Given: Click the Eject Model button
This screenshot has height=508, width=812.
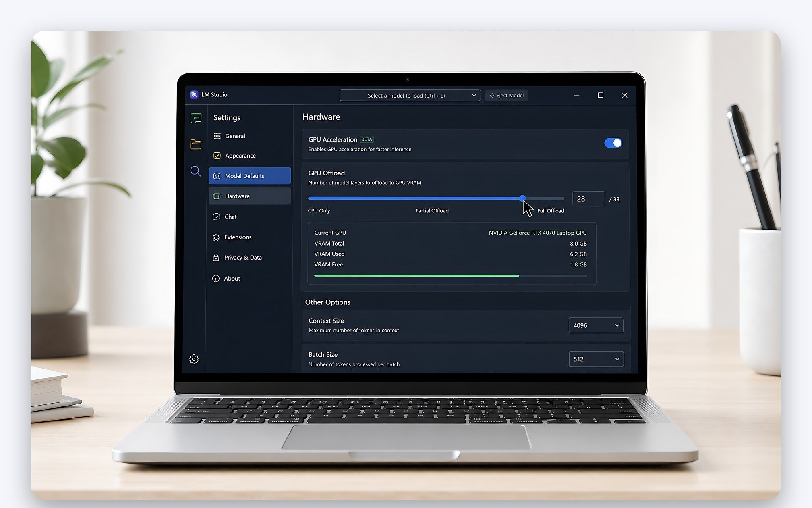Looking at the screenshot, I should point(507,96).
